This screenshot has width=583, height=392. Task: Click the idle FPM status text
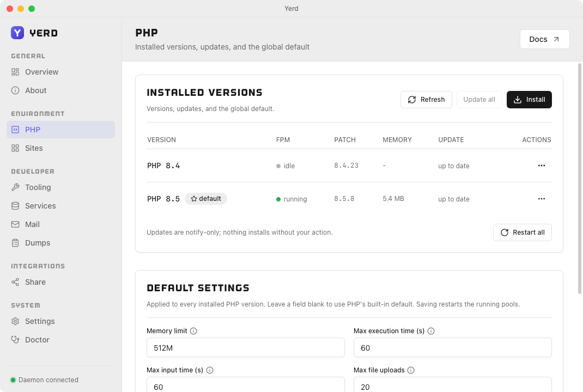(x=289, y=166)
